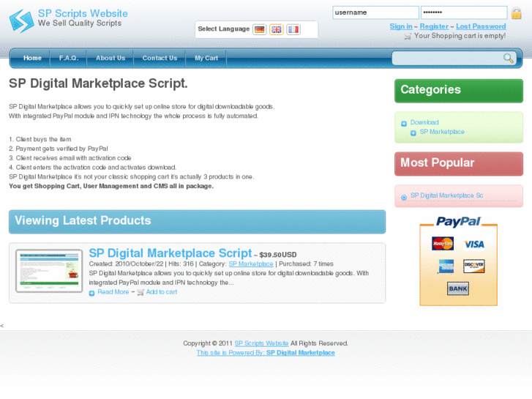The width and height of the screenshot is (532, 399).
Task: Click the padlock login icon
Action: (516, 13)
